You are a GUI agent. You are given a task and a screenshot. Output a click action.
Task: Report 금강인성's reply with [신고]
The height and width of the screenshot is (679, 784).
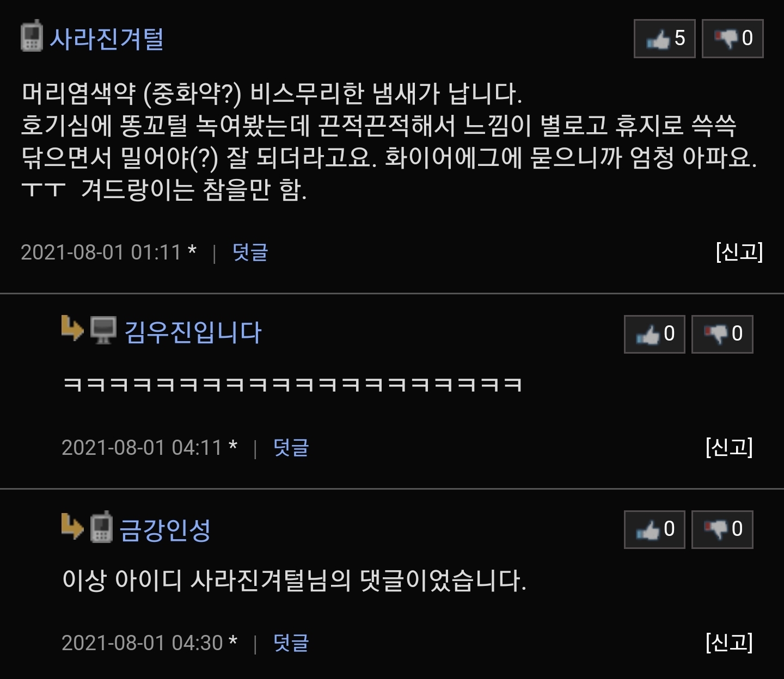click(729, 643)
